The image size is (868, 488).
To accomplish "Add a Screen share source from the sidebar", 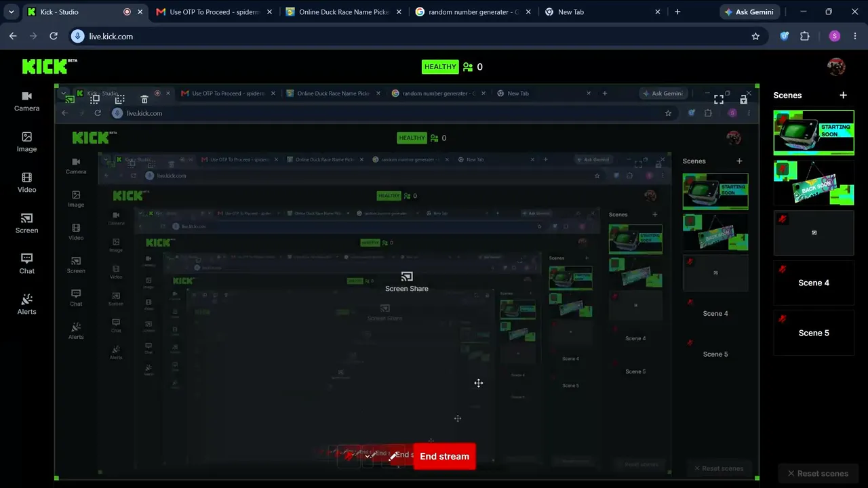I will point(27,223).
